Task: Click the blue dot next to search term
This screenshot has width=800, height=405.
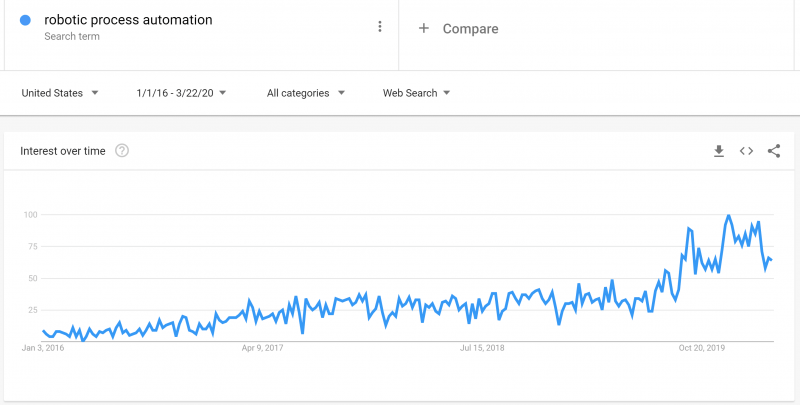Action: pos(25,20)
